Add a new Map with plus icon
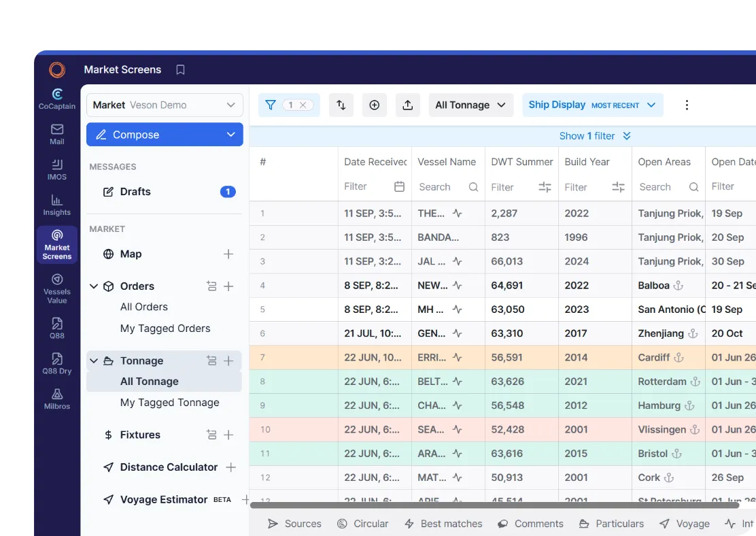 point(228,254)
